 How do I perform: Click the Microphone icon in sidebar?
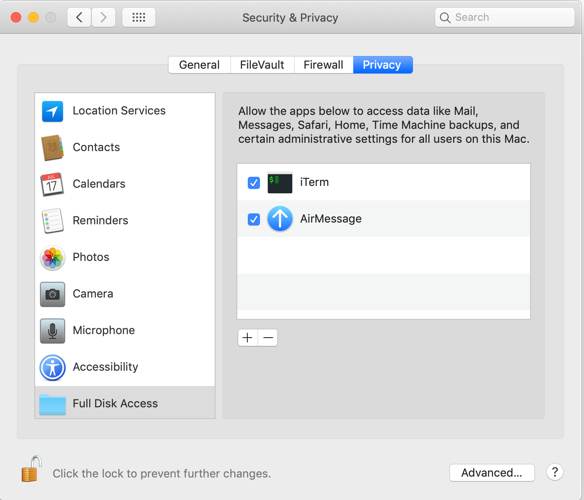point(53,330)
